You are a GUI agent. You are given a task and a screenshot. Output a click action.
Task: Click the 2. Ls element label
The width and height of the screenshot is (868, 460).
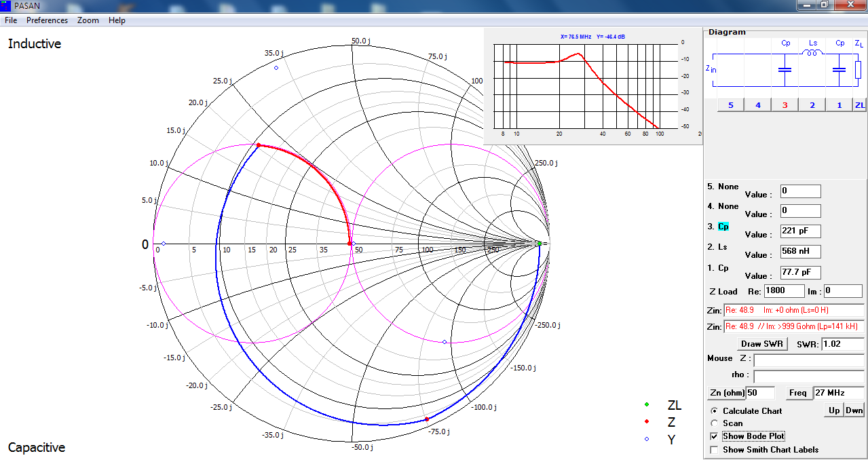tap(717, 247)
